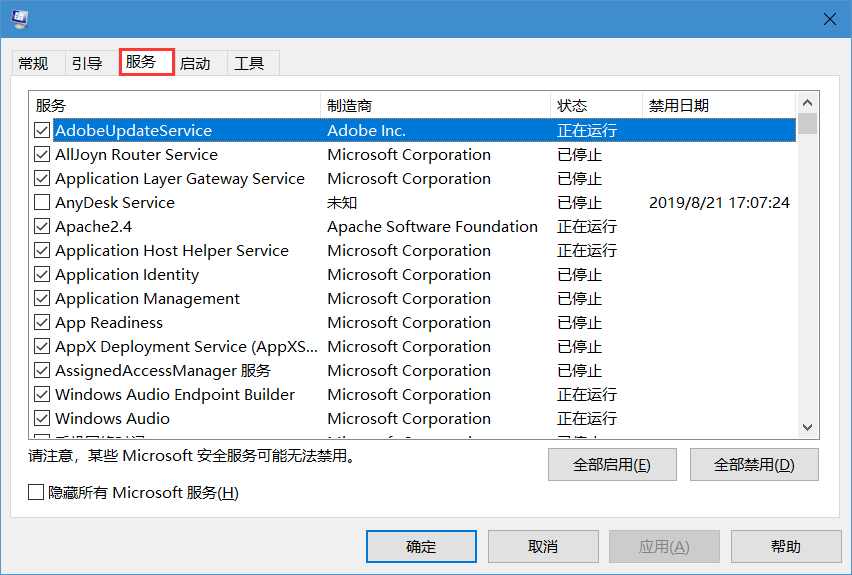The image size is (852, 575).
Task: Uncheck the Windows Audio service
Action: coord(42,418)
